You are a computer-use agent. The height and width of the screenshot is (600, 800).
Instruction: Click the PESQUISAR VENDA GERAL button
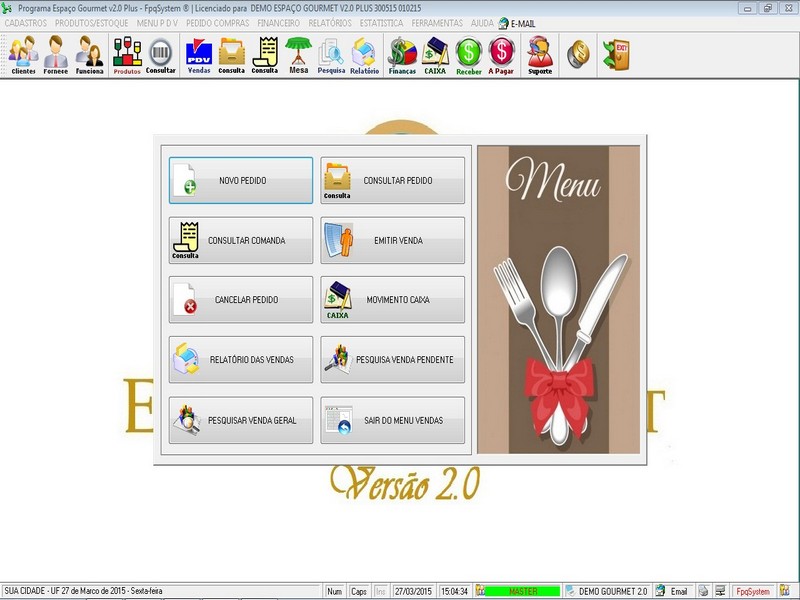pos(241,420)
